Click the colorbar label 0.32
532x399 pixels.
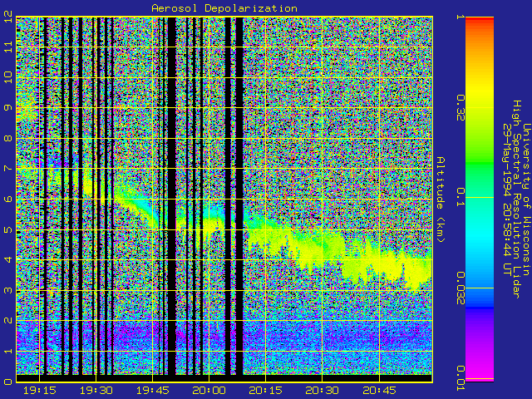click(x=460, y=108)
